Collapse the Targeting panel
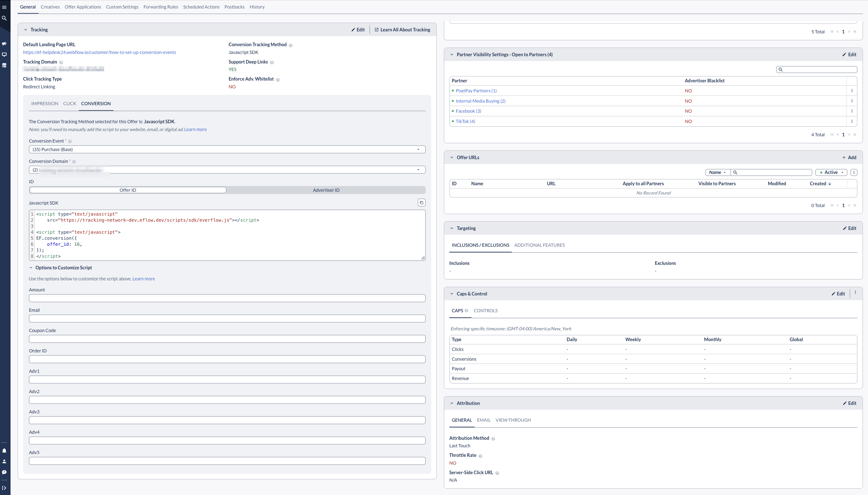 [x=452, y=228]
